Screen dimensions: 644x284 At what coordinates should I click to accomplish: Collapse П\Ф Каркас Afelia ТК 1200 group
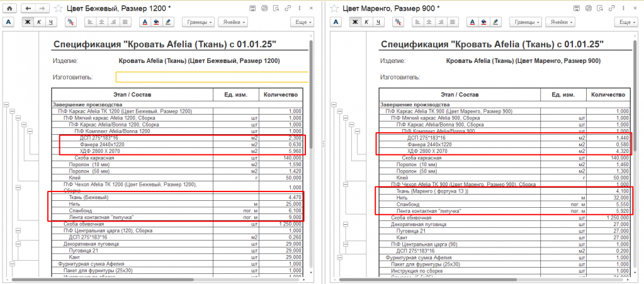click(13, 111)
